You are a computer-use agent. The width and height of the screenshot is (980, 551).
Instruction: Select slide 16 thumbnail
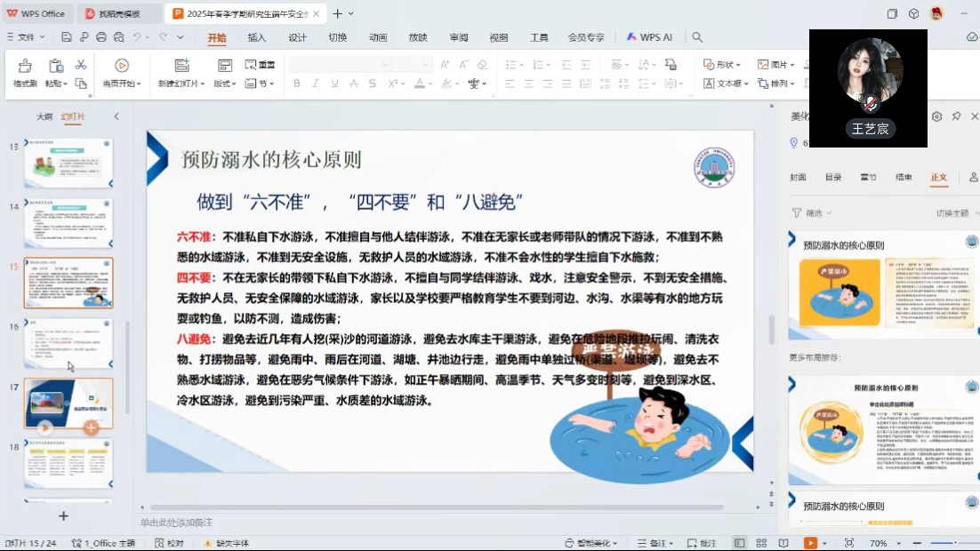pos(68,343)
